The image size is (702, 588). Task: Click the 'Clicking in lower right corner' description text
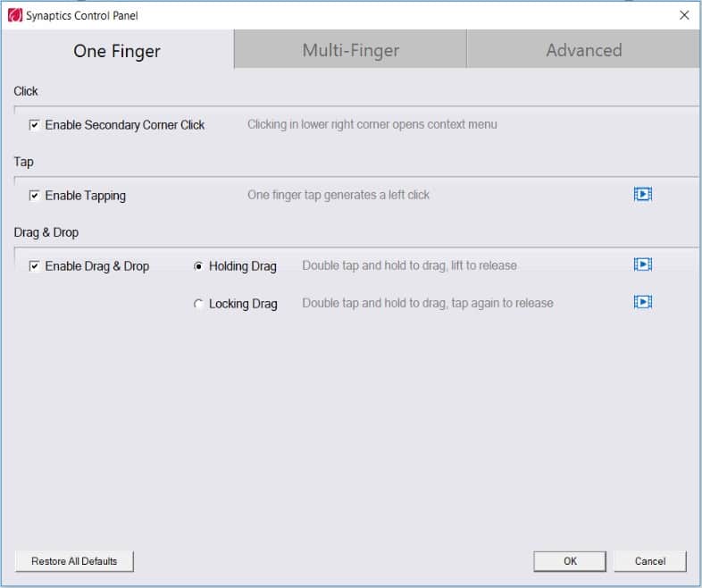(372, 124)
